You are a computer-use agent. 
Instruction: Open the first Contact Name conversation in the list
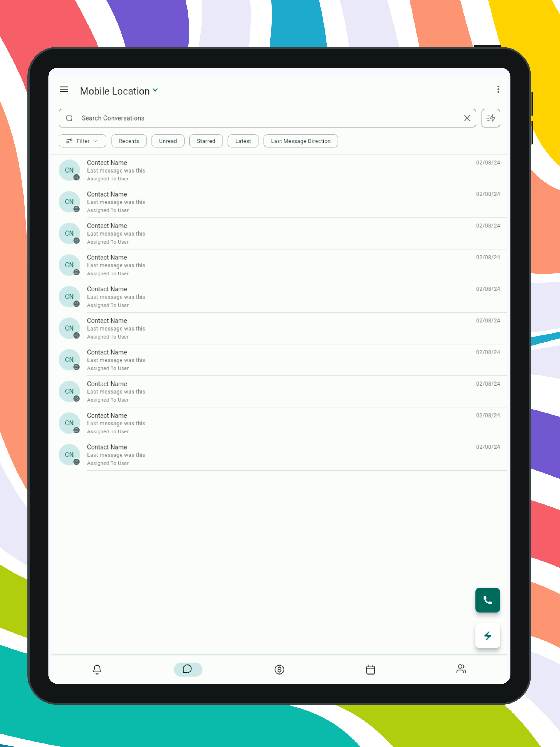(279, 170)
